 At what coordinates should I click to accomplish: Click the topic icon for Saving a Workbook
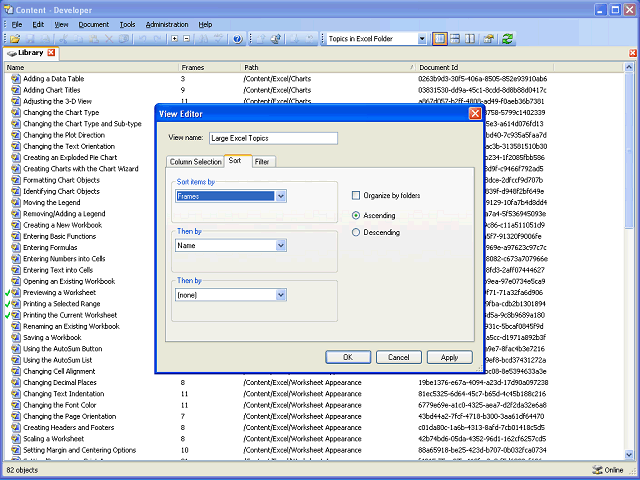coord(16,338)
